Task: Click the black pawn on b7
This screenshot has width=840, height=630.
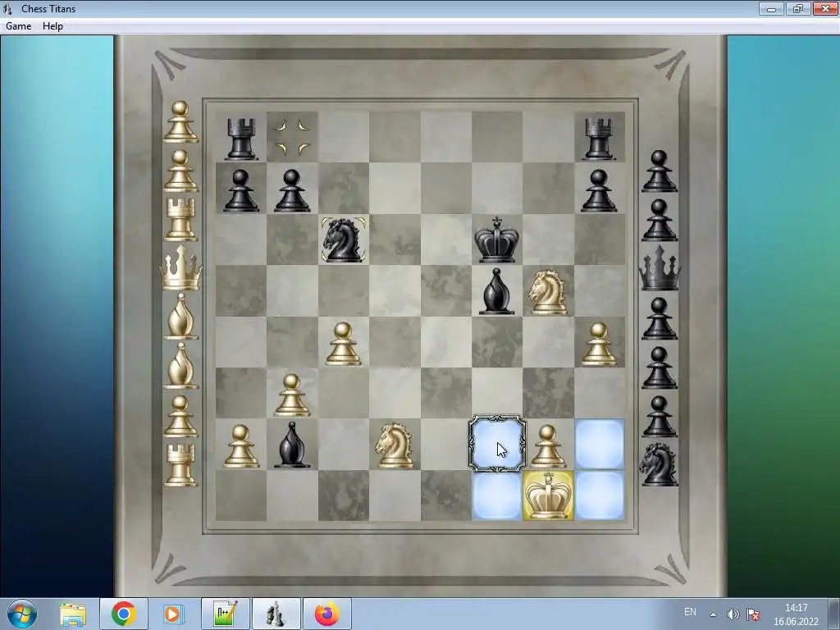Action: click(292, 190)
